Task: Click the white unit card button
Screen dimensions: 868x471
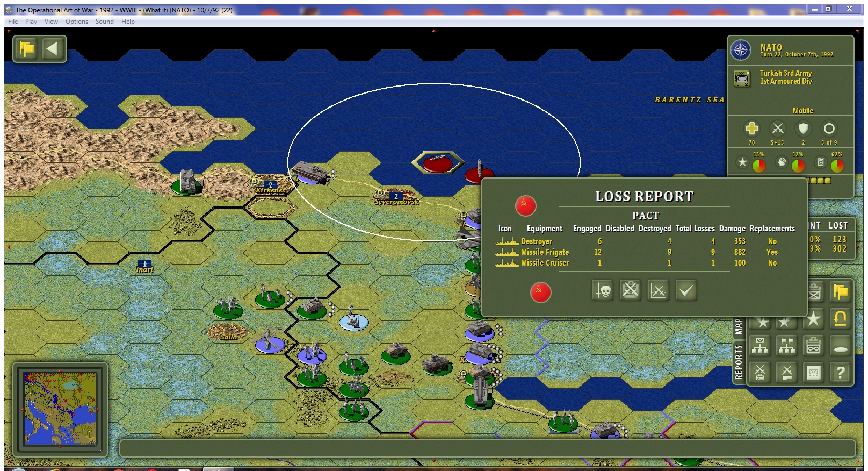Action: [814, 372]
